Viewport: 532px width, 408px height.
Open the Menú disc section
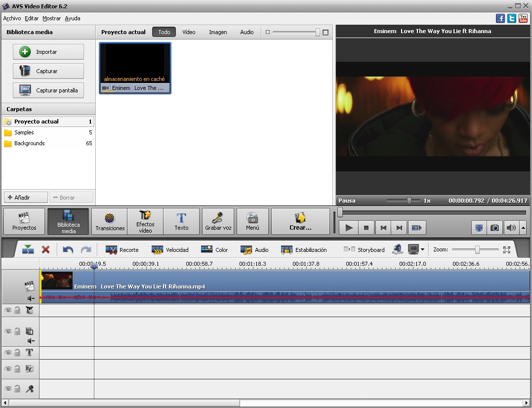[252, 221]
